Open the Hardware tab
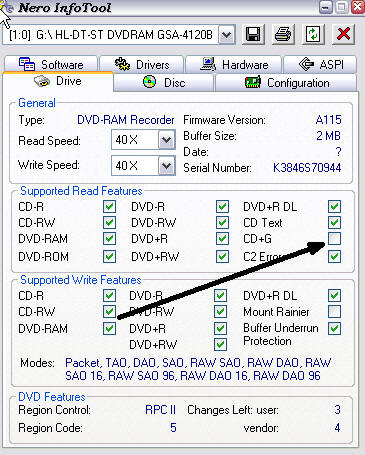The width and height of the screenshot is (365, 455). pyautogui.click(x=234, y=64)
